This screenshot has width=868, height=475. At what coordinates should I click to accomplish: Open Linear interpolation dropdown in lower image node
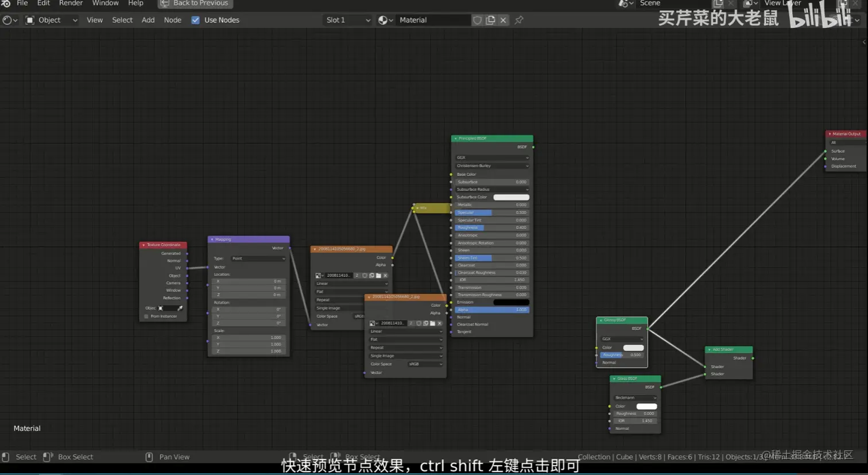[x=406, y=331]
